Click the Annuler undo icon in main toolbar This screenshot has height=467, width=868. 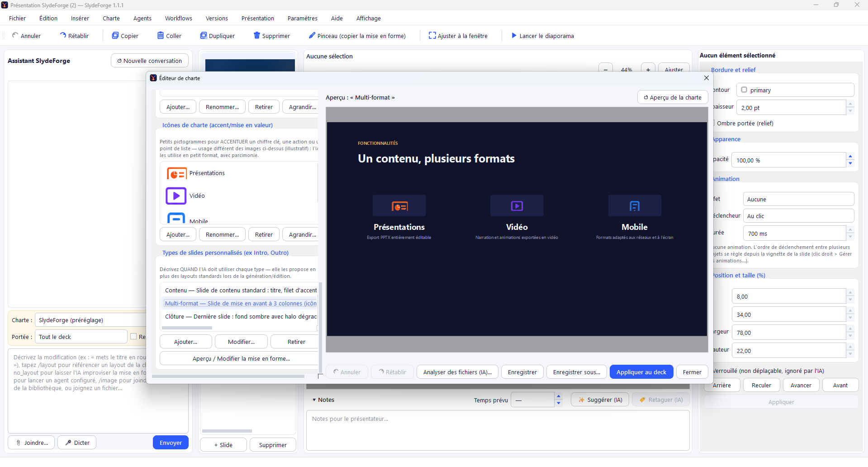[15, 35]
